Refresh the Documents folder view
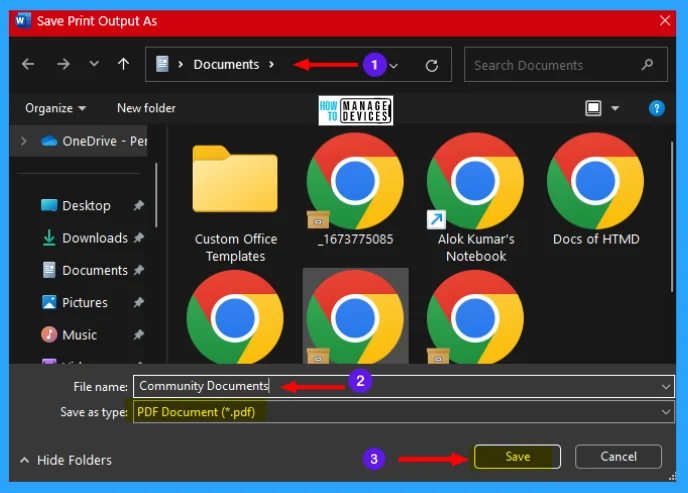Image resolution: width=688 pixels, height=493 pixels. pos(432,66)
